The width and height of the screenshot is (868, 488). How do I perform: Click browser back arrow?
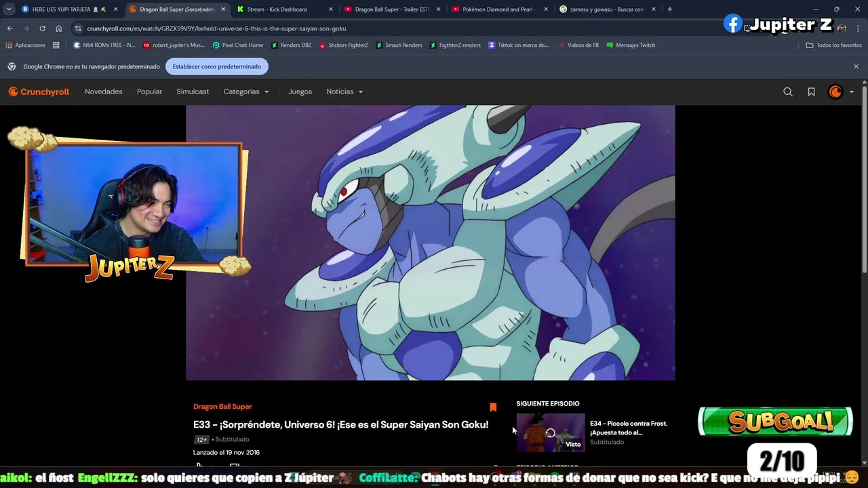tap(9, 28)
